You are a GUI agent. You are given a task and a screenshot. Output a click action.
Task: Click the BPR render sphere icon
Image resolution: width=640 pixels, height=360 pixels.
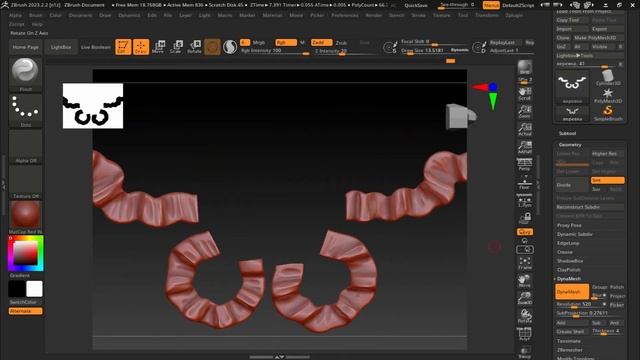point(524,67)
